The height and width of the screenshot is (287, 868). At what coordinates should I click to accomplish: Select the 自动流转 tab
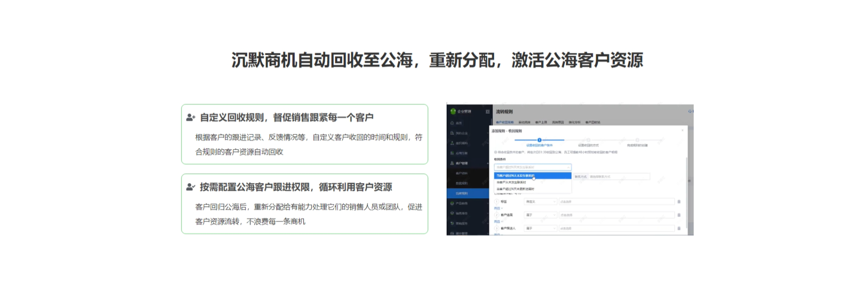pyautogui.click(x=524, y=122)
